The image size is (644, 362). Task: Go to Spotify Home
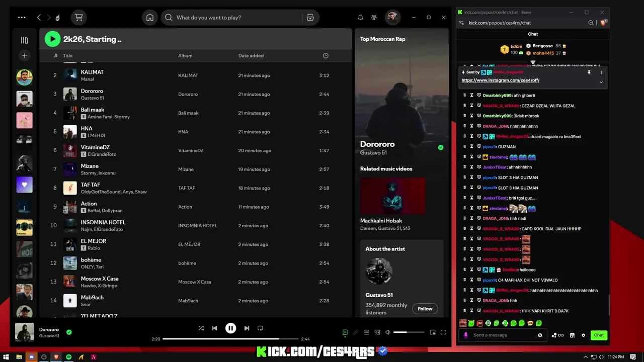pos(150,18)
